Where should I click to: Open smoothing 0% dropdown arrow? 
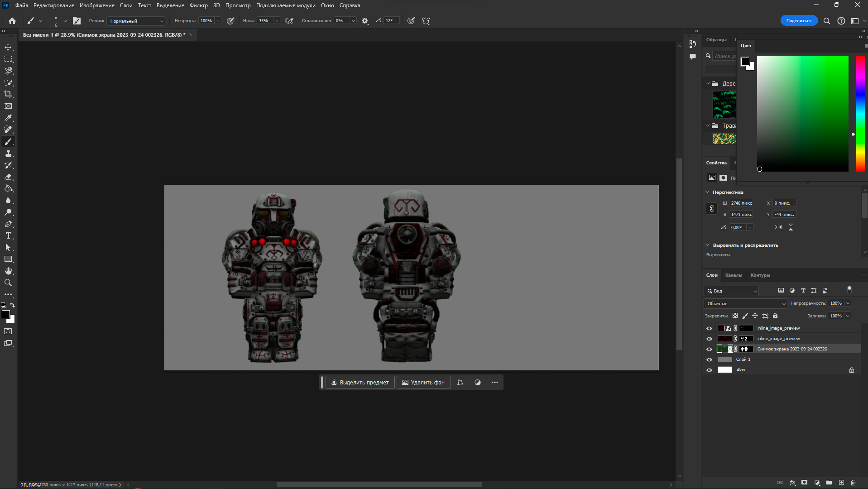pyautogui.click(x=353, y=21)
